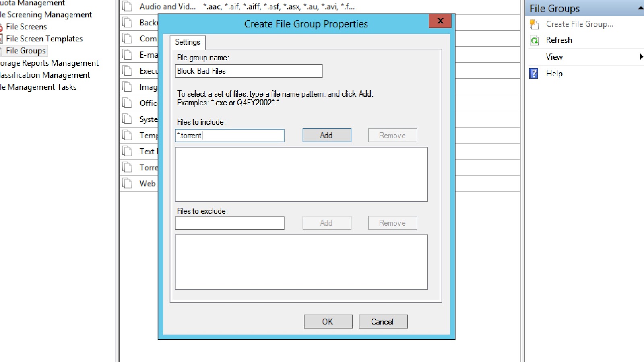The height and width of the screenshot is (362, 644).
Task: Open the View menu in the actions pane
Action: pyautogui.click(x=554, y=57)
